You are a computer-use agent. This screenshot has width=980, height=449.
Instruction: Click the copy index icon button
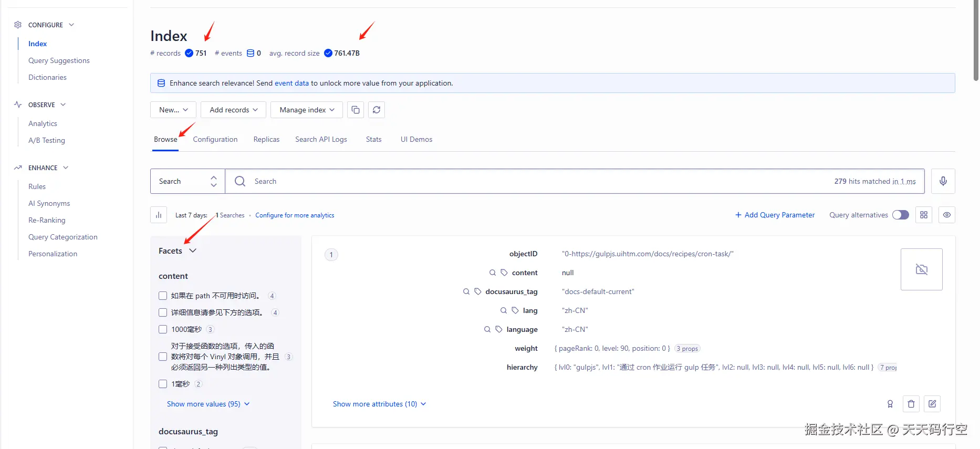(x=356, y=110)
